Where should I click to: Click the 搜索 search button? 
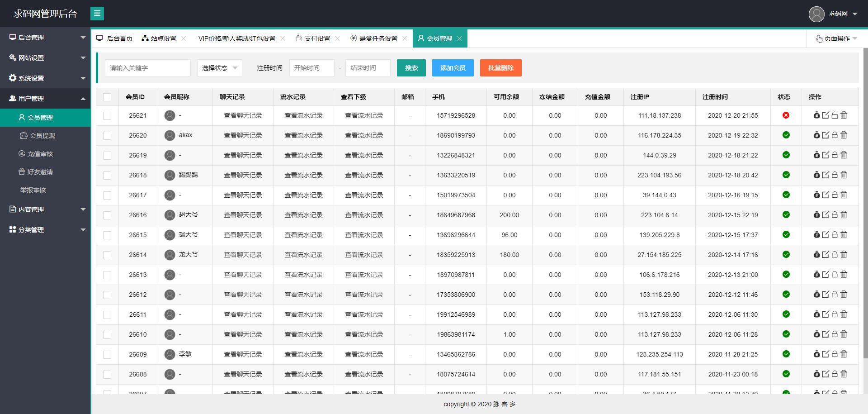pyautogui.click(x=411, y=68)
